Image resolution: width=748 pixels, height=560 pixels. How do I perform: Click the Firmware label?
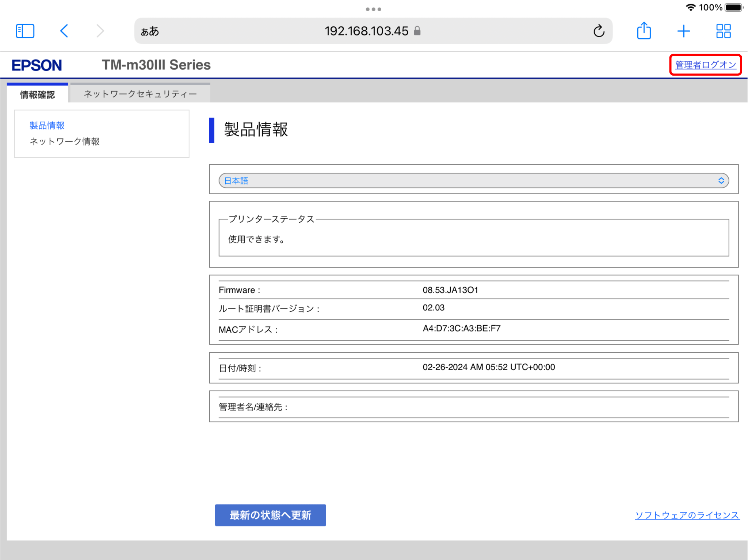point(239,290)
